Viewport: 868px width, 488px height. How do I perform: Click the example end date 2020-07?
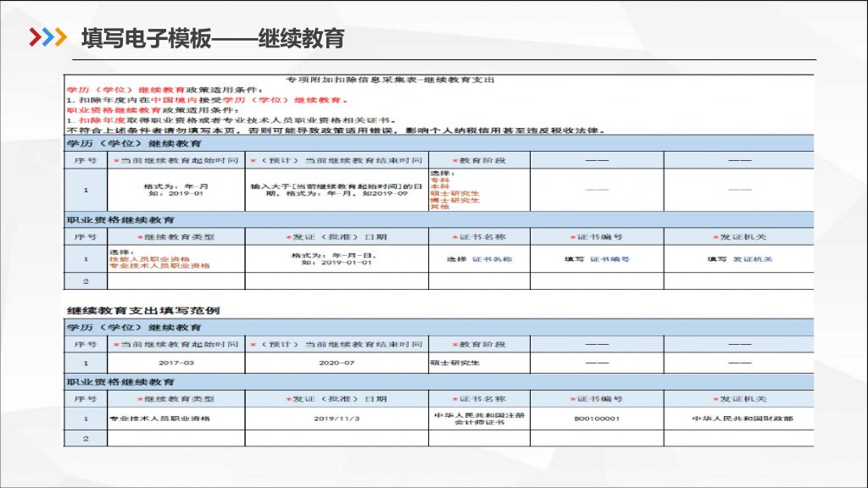337,363
